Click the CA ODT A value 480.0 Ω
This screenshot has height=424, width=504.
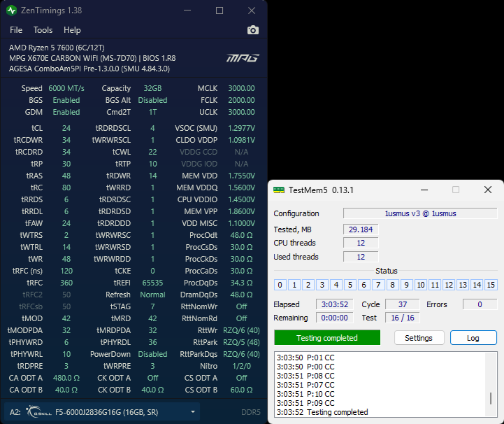pos(66,378)
